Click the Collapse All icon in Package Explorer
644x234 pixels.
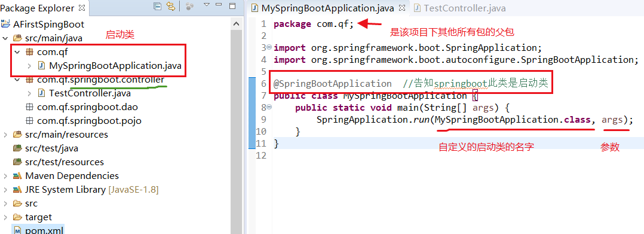pyautogui.click(x=157, y=6)
